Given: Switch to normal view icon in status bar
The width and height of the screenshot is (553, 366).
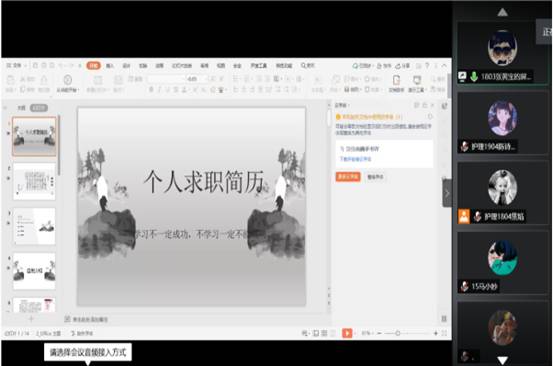Looking at the screenshot, I should (316, 333).
